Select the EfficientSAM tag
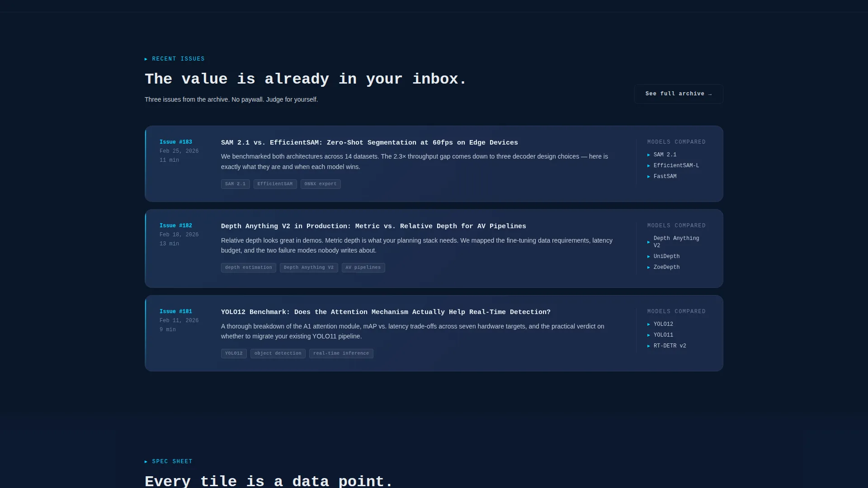 point(275,184)
